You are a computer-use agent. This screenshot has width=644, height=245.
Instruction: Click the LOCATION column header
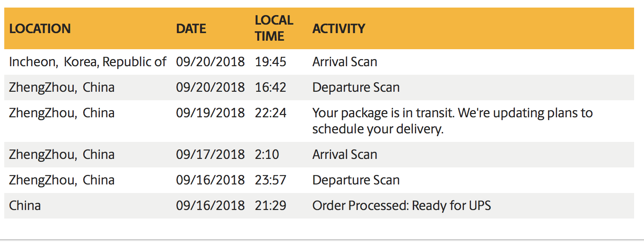(x=40, y=29)
